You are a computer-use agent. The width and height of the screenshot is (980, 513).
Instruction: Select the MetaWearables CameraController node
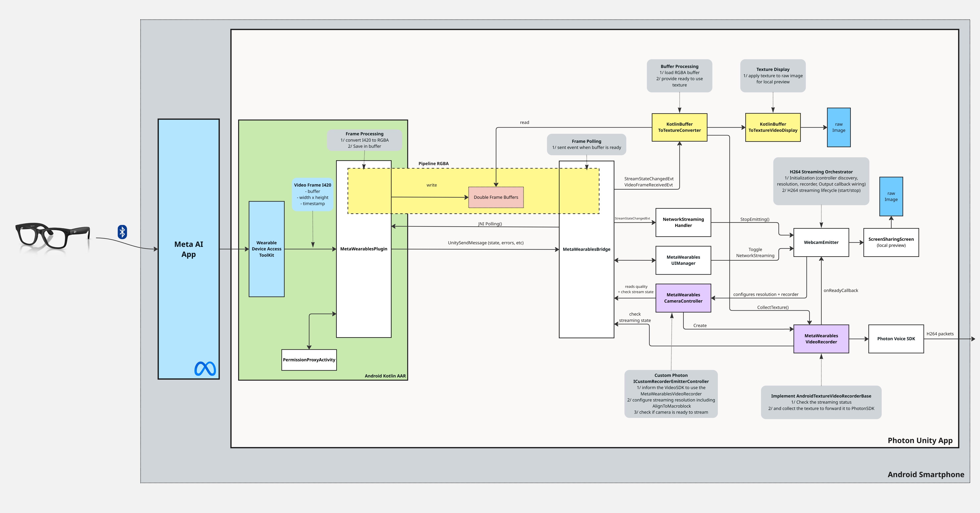[x=683, y=298]
